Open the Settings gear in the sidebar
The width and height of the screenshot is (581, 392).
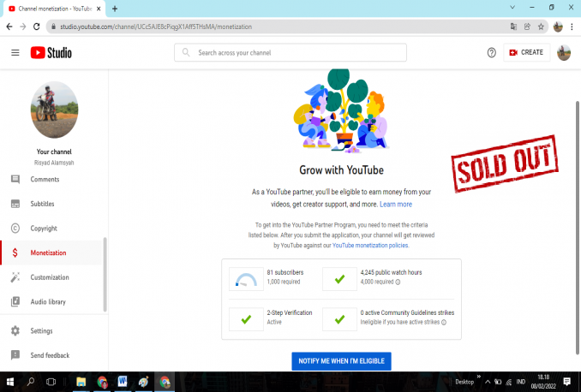click(15, 330)
